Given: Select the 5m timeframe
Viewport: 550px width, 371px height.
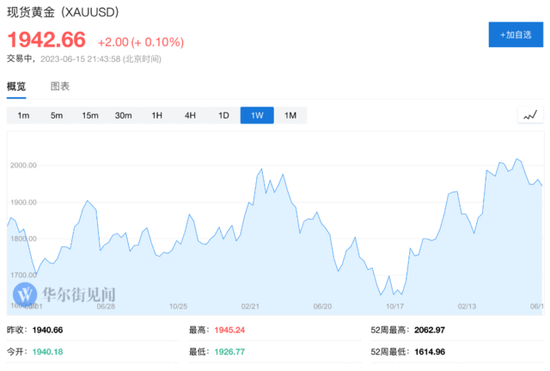Looking at the screenshot, I should click(57, 115).
